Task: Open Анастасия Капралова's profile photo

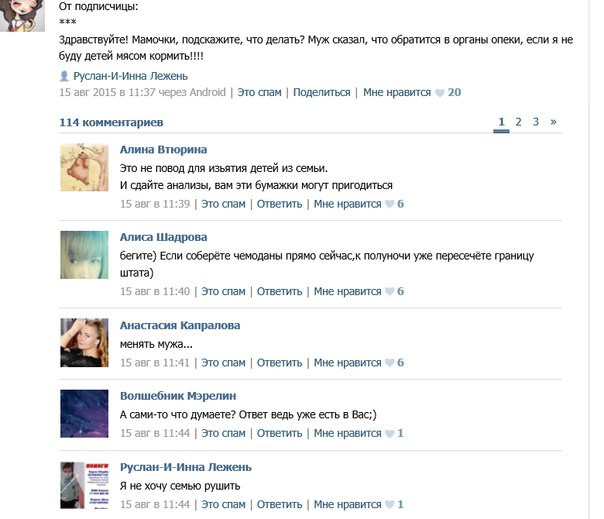Action: click(x=84, y=343)
